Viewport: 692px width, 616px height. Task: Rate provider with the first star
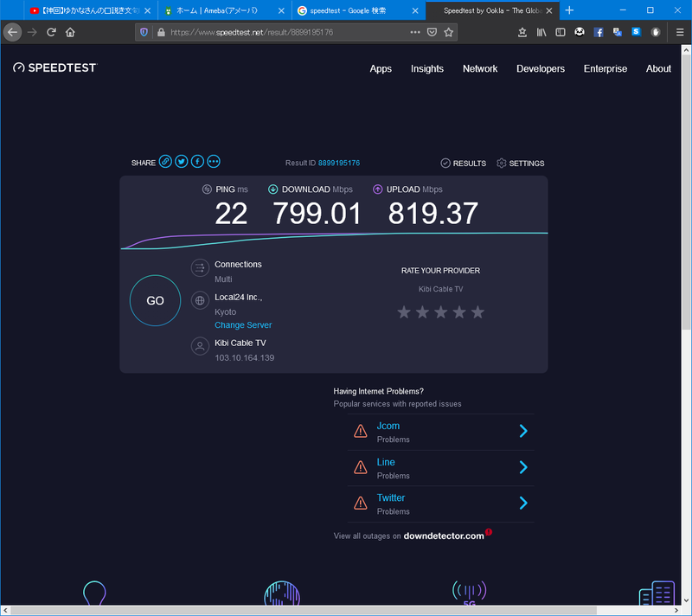coord(404,312)
